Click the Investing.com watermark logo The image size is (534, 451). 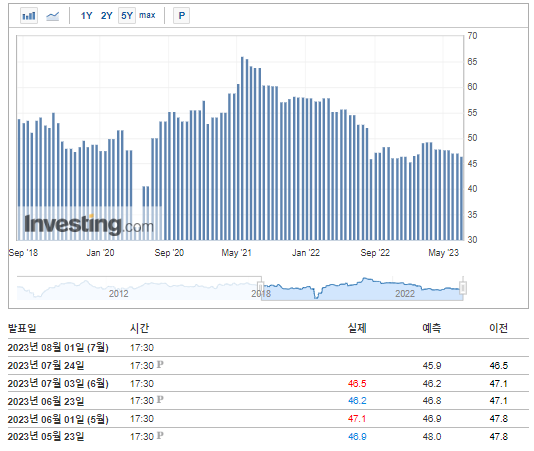[89, 225]
